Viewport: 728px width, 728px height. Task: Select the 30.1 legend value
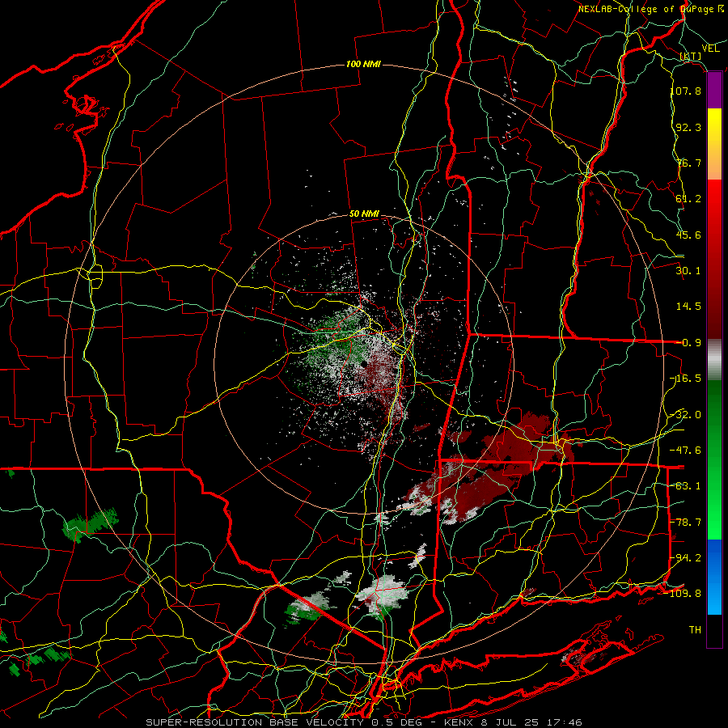[688, 271]
